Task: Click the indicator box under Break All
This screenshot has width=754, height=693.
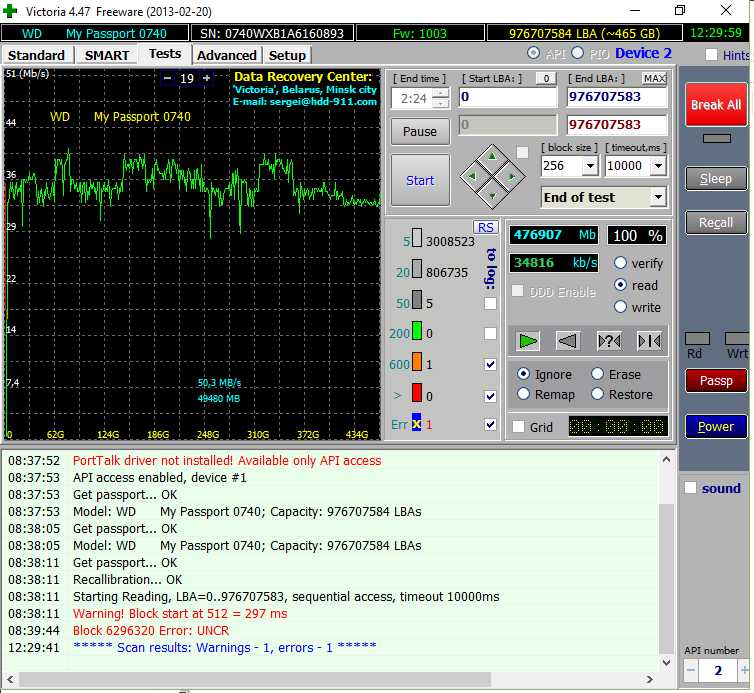Action: click(716, 139)
